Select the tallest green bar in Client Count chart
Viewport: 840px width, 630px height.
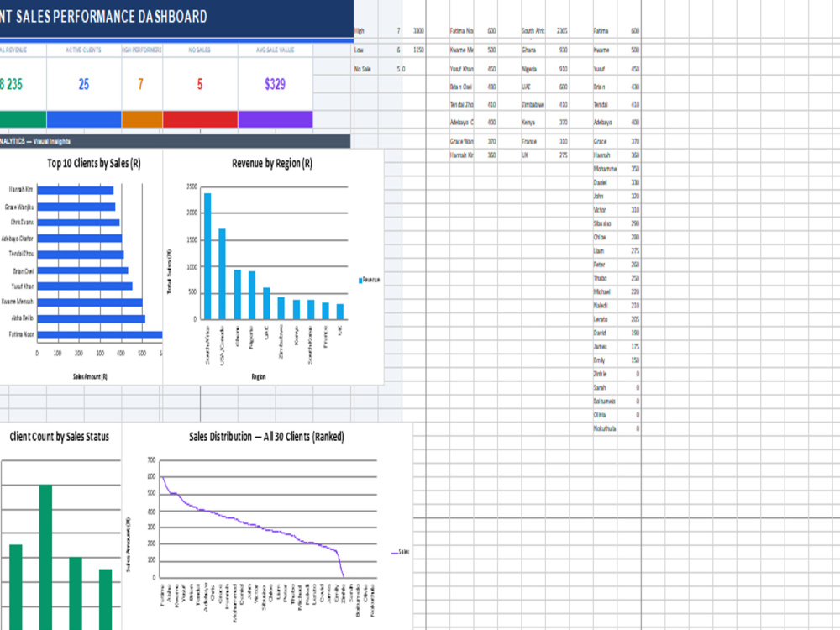(x=45, y=557)
